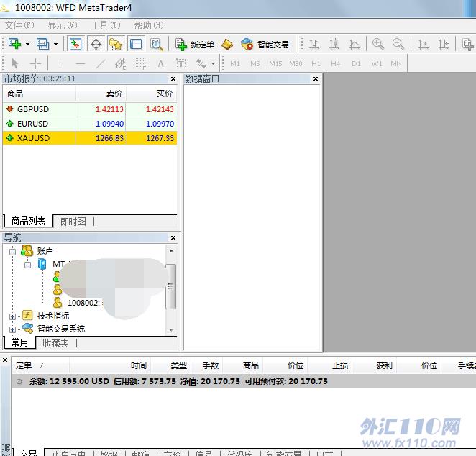
Task: Open the new chart dropdown arrow
Action: point(27,45)
